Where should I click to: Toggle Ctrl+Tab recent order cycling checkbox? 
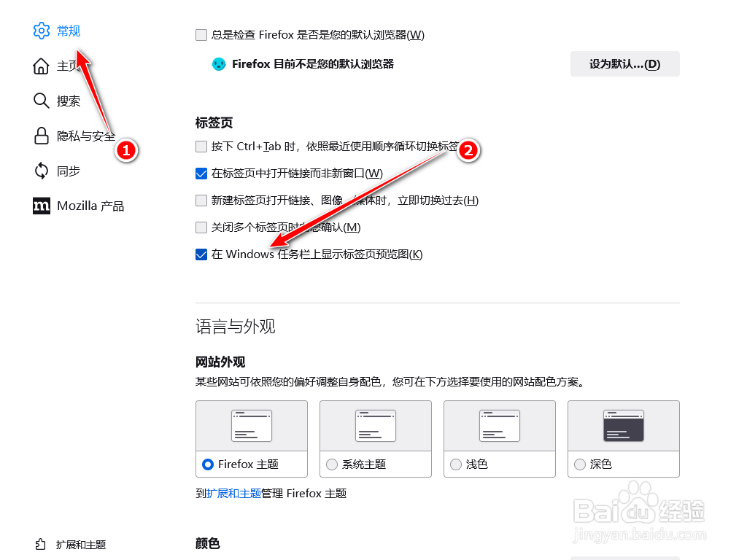201,146
